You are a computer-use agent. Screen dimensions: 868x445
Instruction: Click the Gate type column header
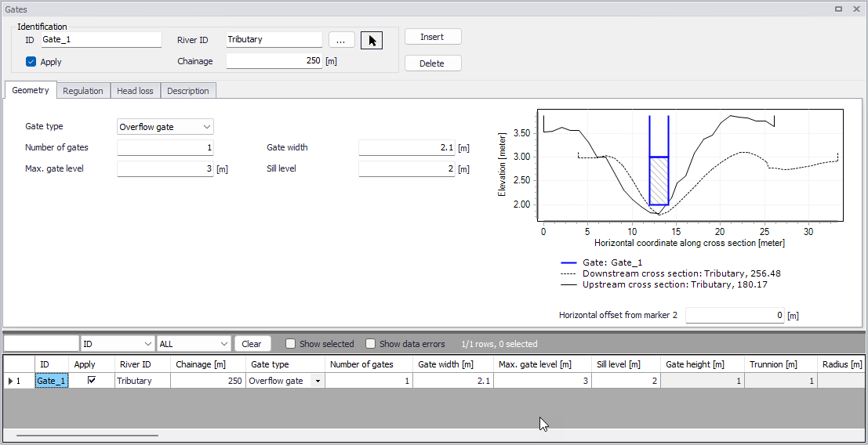tap(285, 364)
